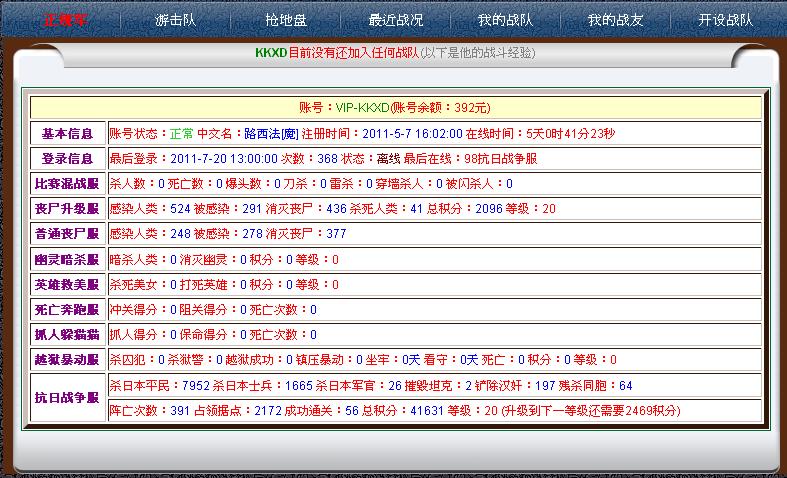
Task: View the 最近战况 tab
Action: tap(396, 20)
